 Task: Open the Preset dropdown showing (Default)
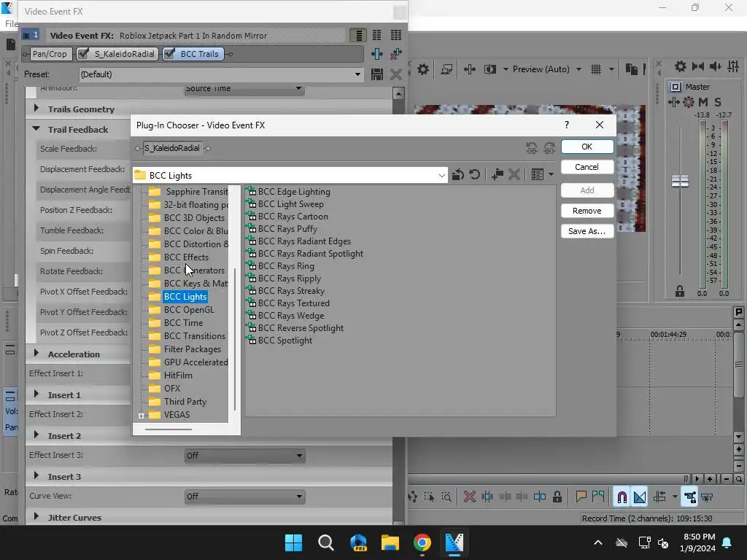[x=221, y=74]
